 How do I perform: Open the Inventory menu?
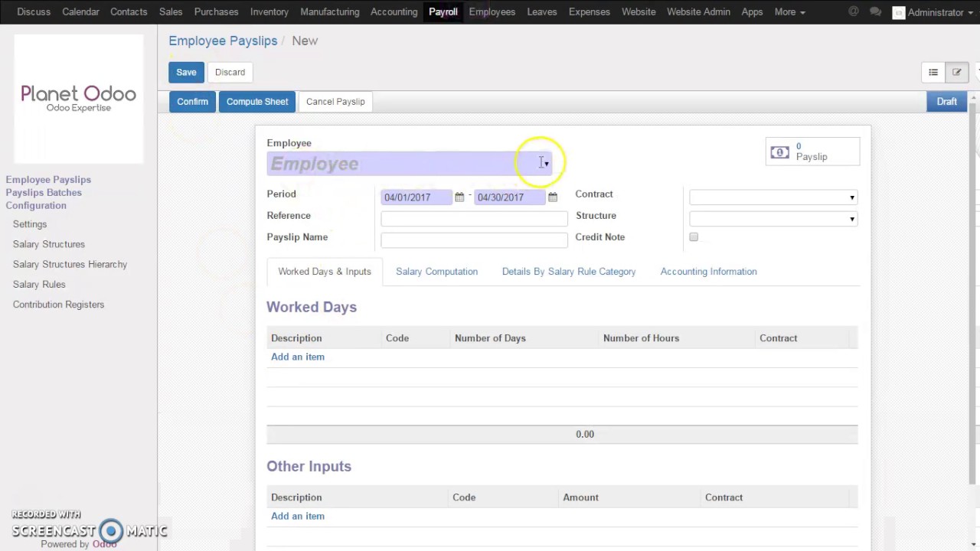269,12
